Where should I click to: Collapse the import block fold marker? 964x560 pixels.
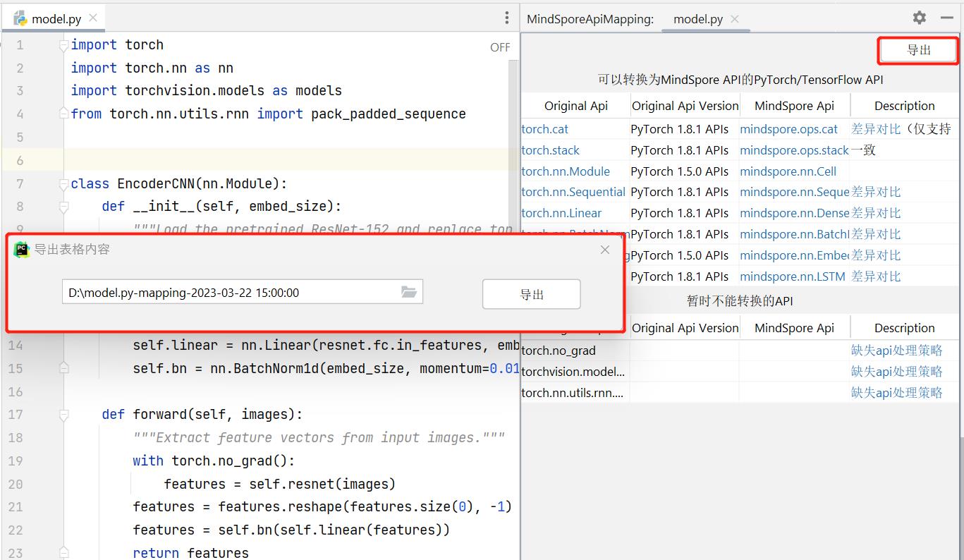63,45
